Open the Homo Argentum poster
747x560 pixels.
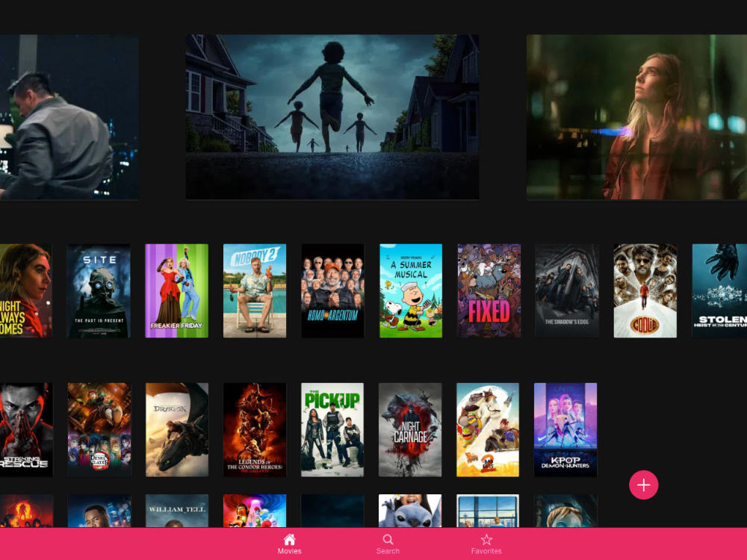click(x=332, y=291)
